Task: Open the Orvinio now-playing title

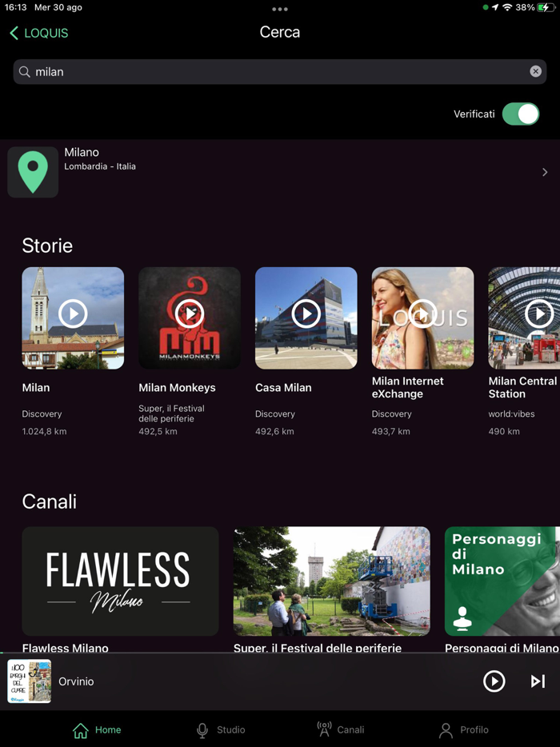Action: point(76,681)
